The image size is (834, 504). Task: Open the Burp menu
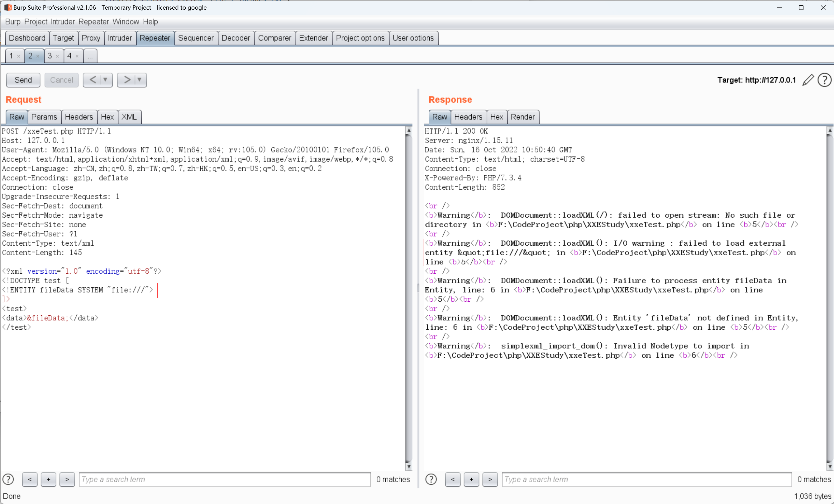click(x=13, y=22)
